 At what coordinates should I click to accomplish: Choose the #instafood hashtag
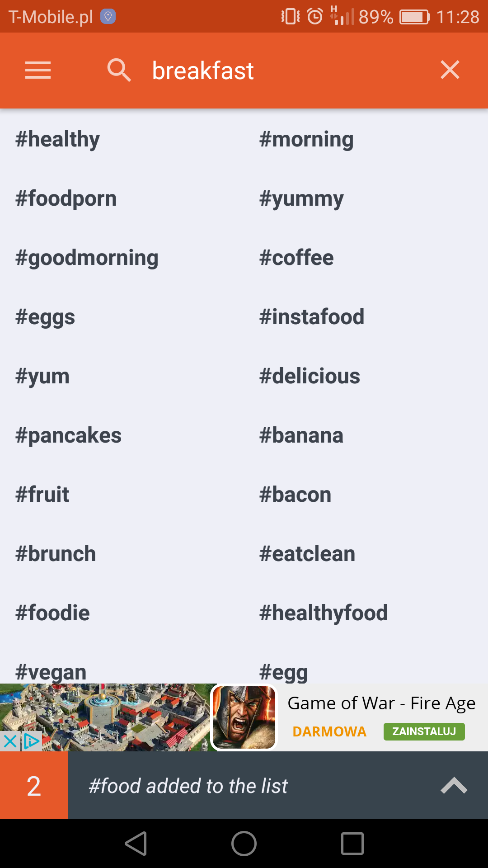tap(312, 317)
